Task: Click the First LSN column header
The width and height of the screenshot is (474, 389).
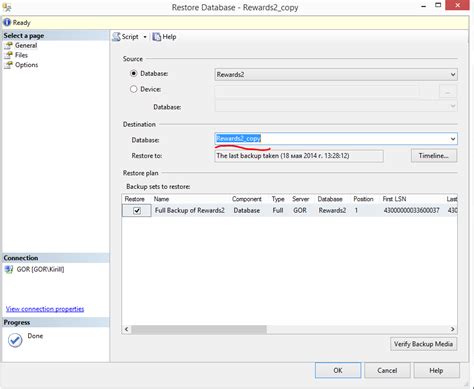Action: (394, 199)
